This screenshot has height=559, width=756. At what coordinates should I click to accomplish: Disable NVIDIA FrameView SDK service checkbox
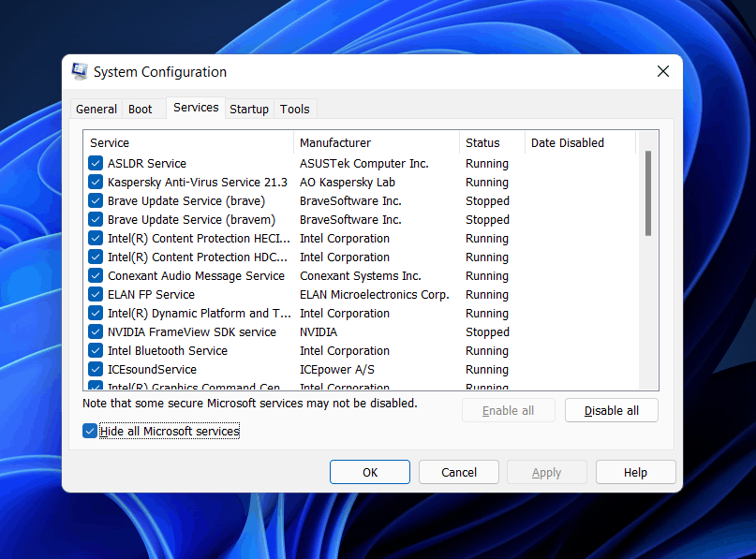coord(96,332)
